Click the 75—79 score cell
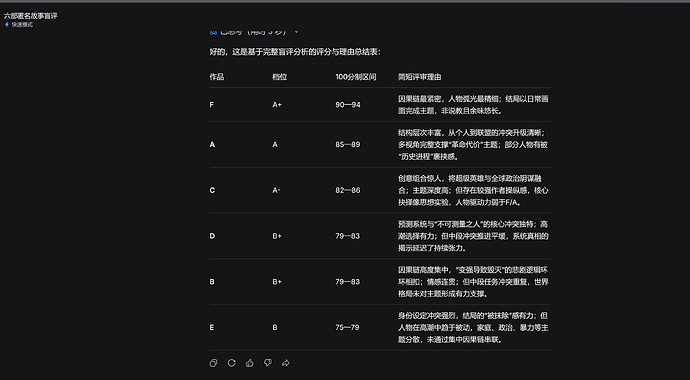The width and height of the screenshot is (690, 380). [x=347, y=327]
